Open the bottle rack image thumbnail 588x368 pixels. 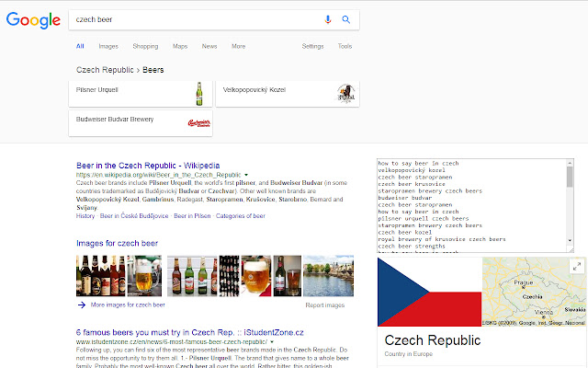tap(229, 276)
